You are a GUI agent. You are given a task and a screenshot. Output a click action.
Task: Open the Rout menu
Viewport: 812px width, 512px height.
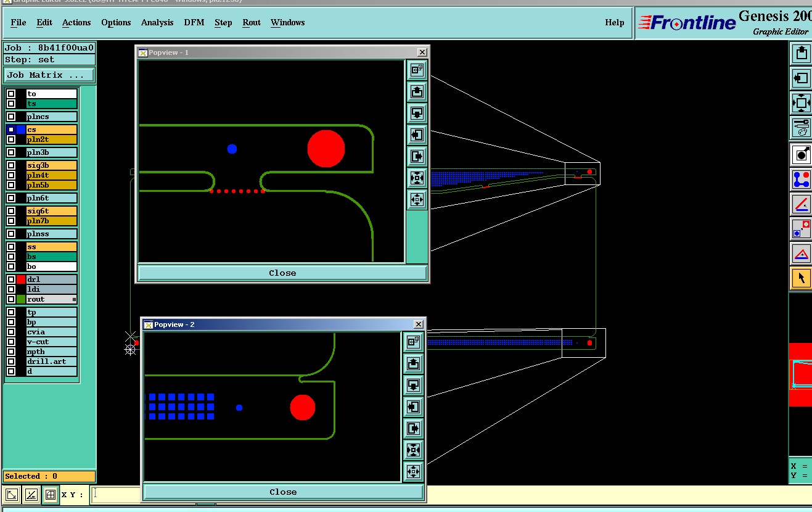[x=252, y=22]
